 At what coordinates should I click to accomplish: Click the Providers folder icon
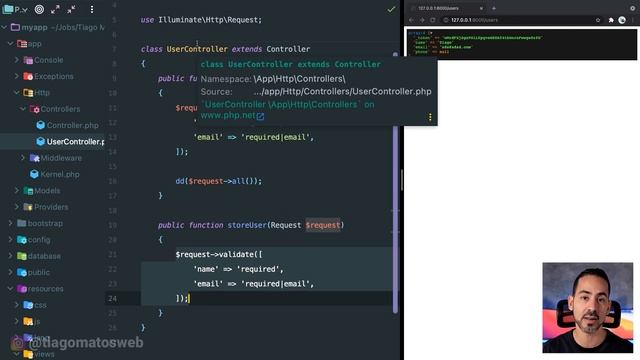point(28,207)
